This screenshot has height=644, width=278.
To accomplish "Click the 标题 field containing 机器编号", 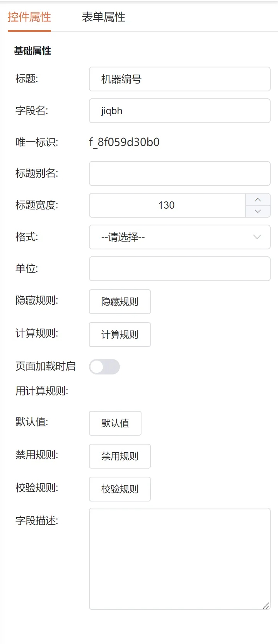I will pos(179,79).
